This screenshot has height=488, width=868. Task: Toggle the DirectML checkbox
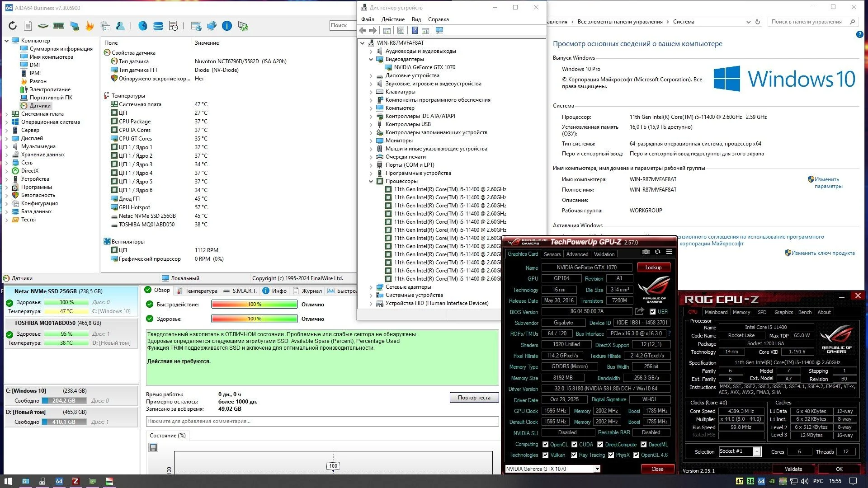643,445
